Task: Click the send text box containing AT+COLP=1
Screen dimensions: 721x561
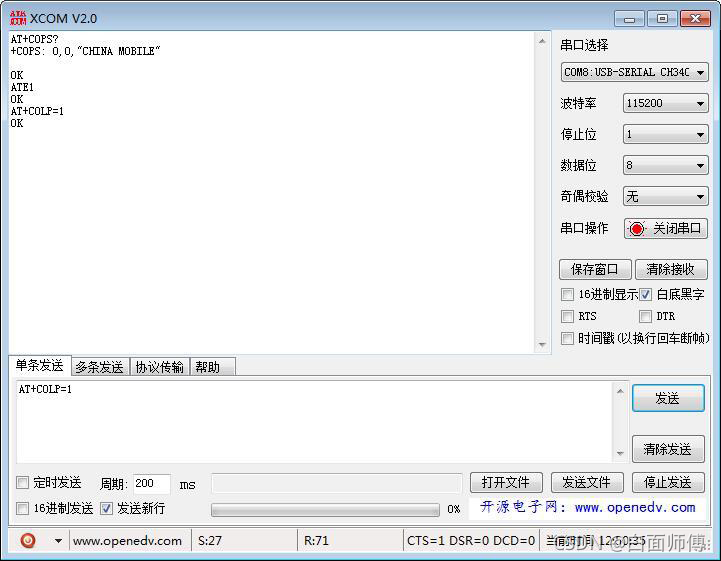Action: [x=315, y=422]
